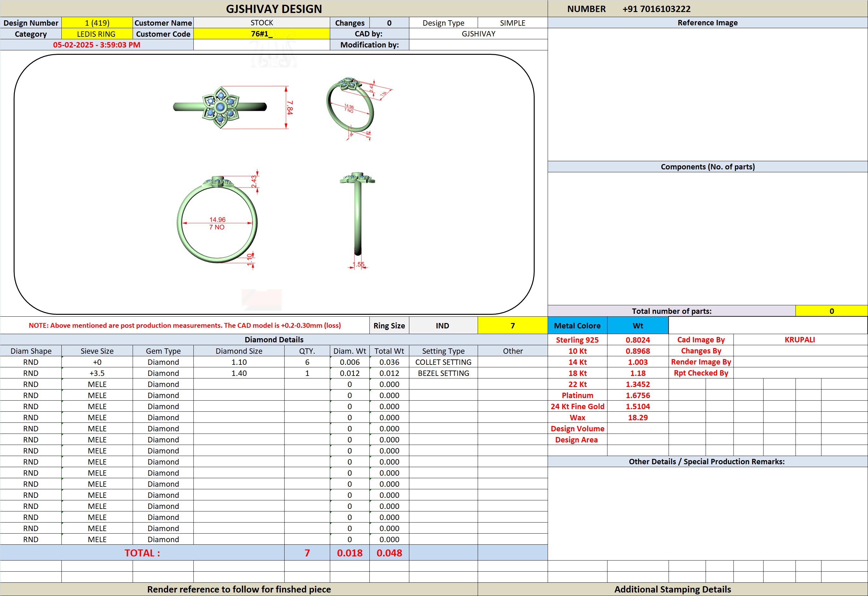Click the top-view flower ring render

[x=220, y=107]
